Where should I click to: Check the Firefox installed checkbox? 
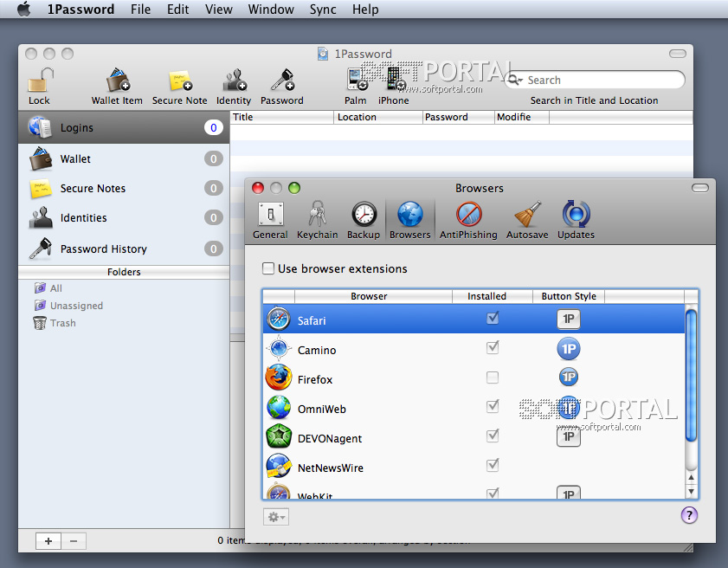[x=493, y=378]
